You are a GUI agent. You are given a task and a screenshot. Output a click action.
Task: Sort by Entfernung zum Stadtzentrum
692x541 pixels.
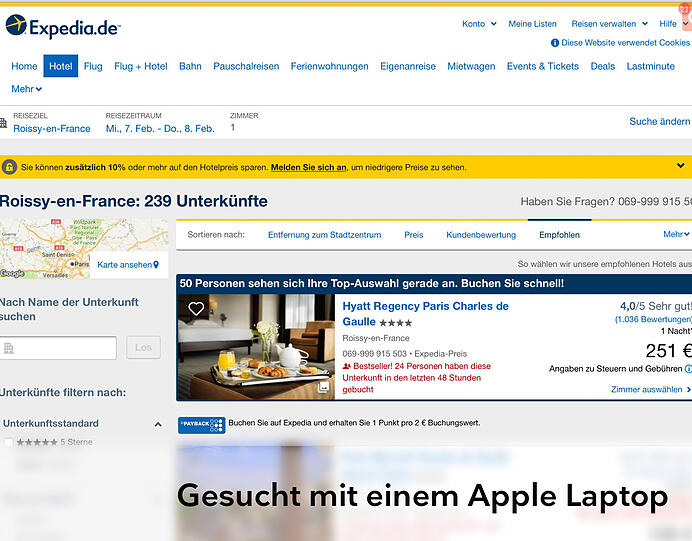324,235
